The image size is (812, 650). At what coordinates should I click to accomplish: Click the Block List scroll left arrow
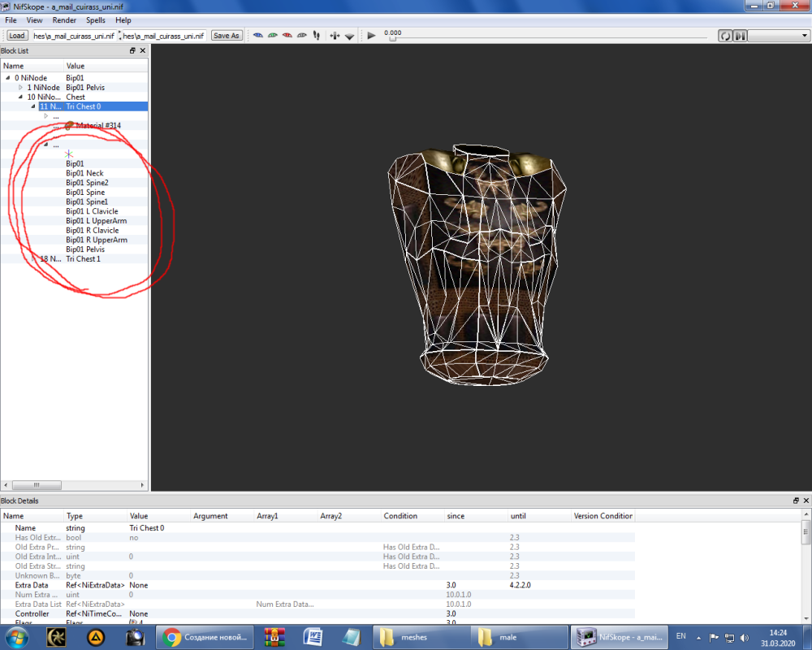point(6,485)
